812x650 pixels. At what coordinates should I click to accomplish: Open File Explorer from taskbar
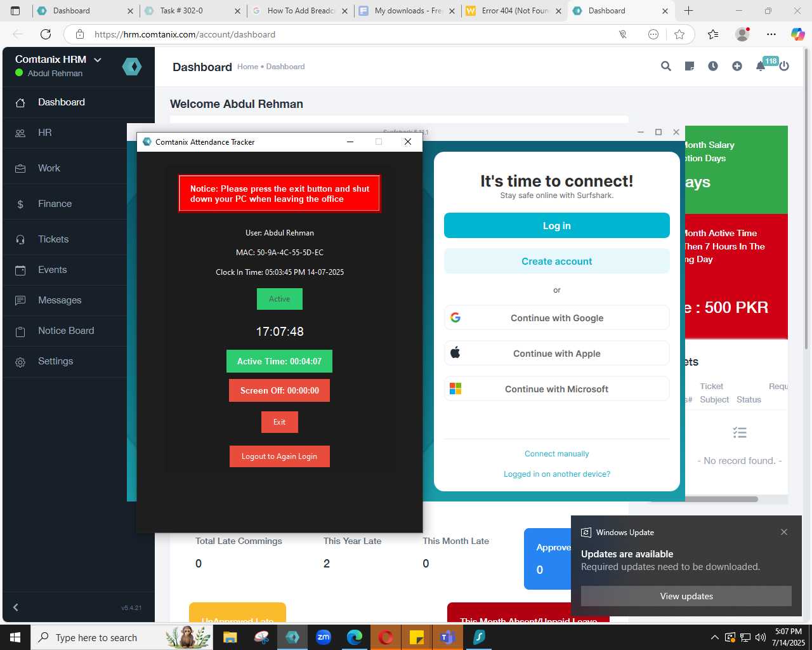click(x=230, y=637)
